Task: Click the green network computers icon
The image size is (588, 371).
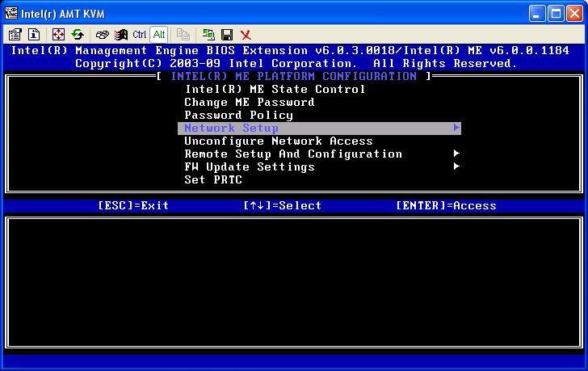Action: click(x=209, y=35)
